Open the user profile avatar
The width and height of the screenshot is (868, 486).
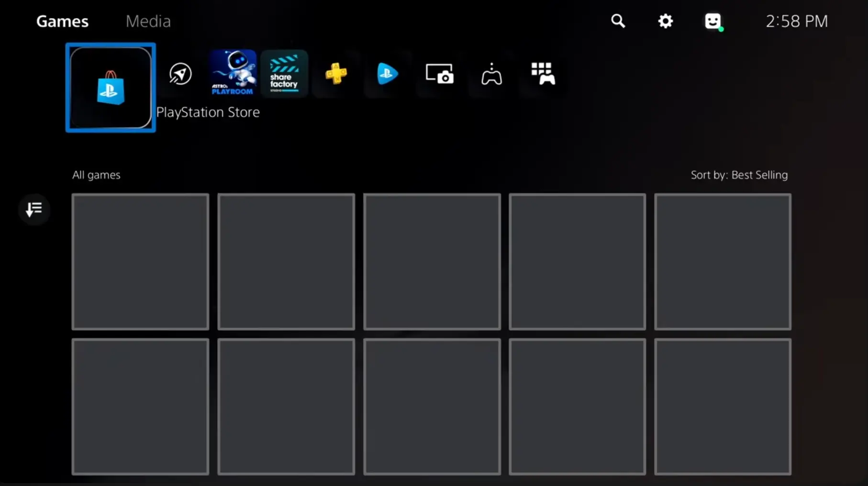(713, 22)
